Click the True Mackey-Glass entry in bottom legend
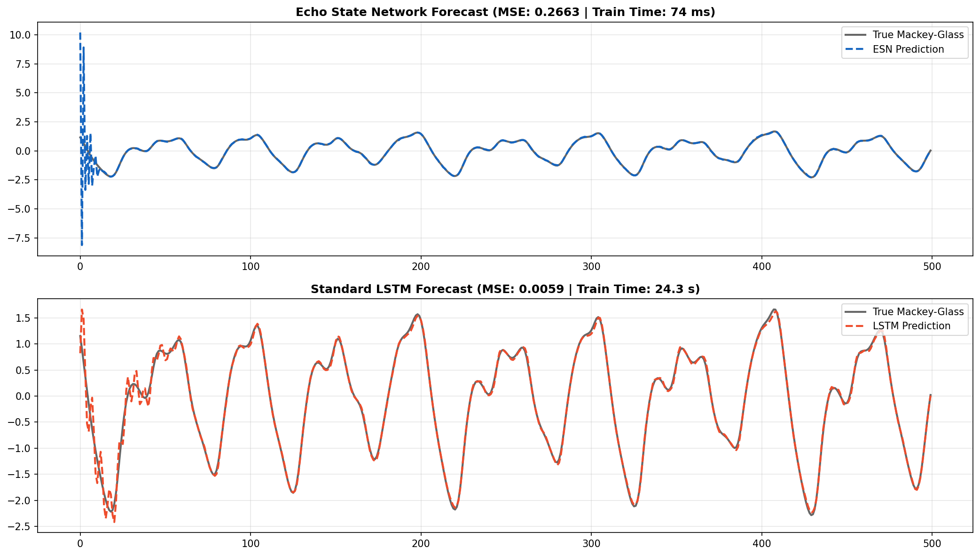This screenshot has width=980, height=556. point(919,311)
